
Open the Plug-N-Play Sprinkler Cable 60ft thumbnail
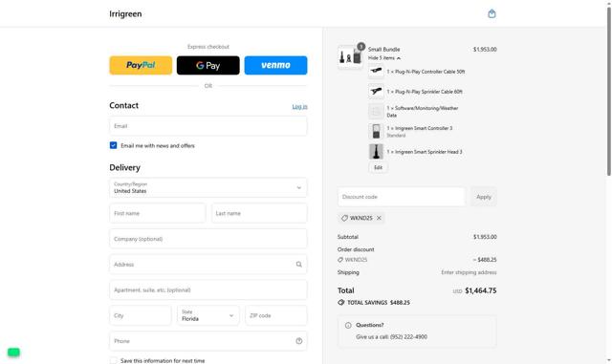tap(376, 92)
